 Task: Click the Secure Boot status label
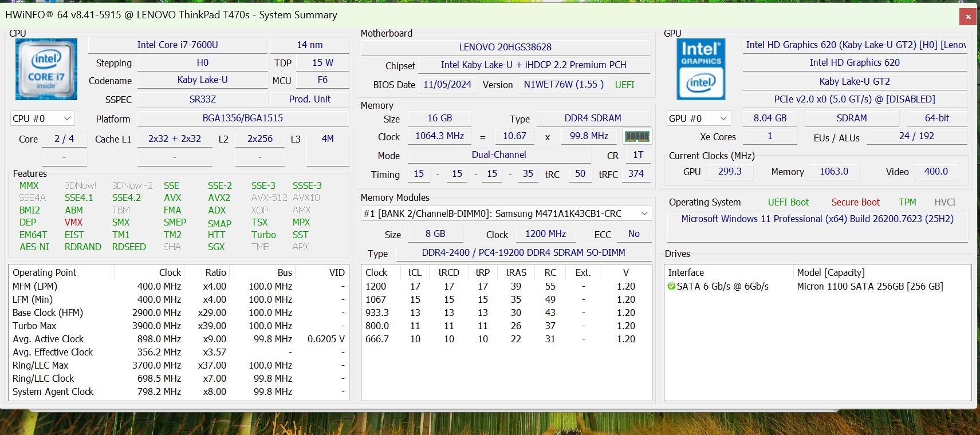pos(855,202)
